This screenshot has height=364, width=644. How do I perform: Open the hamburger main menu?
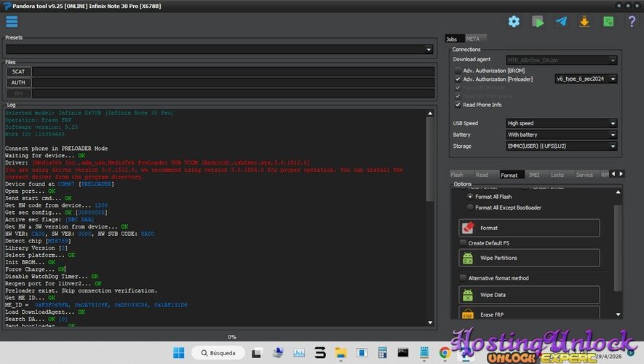click(12, 21)
